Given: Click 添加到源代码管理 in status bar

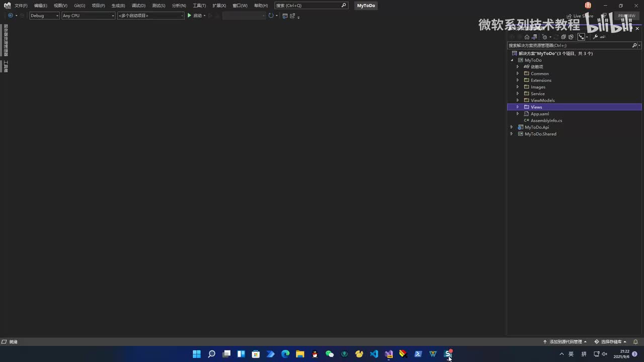Looking at the screenshot, I should (x=565, y=342).
